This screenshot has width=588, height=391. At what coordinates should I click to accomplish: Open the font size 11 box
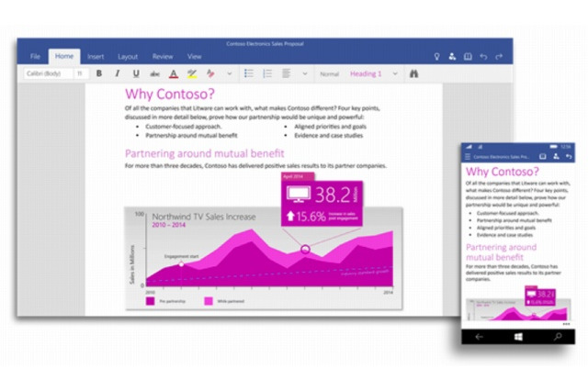tap(82, 73)
